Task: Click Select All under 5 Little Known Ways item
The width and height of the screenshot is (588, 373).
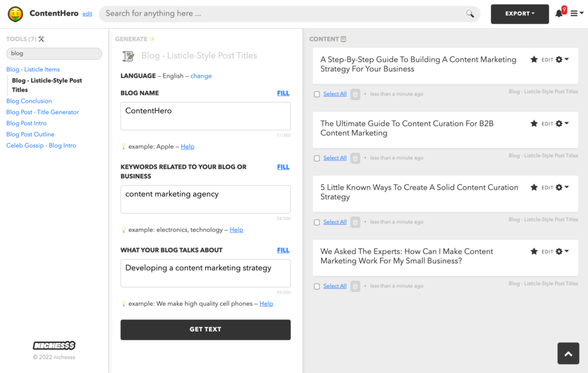Action: [x=335, y=222]
